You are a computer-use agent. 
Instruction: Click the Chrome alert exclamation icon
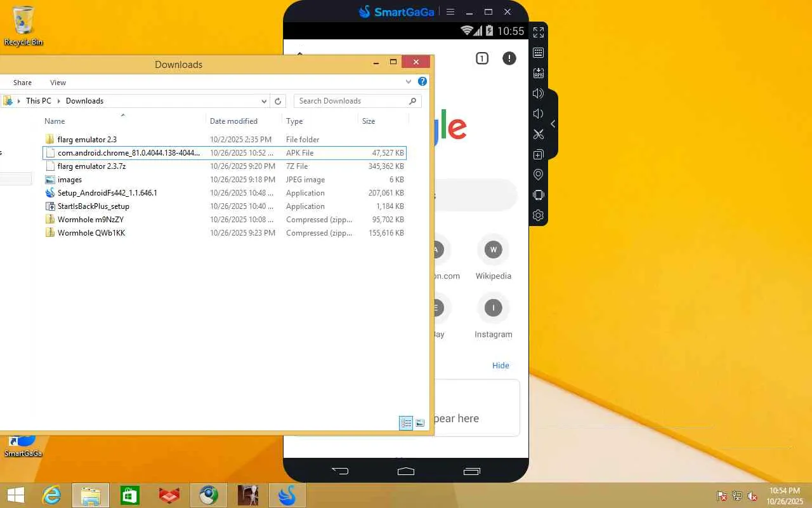(509, 58)
